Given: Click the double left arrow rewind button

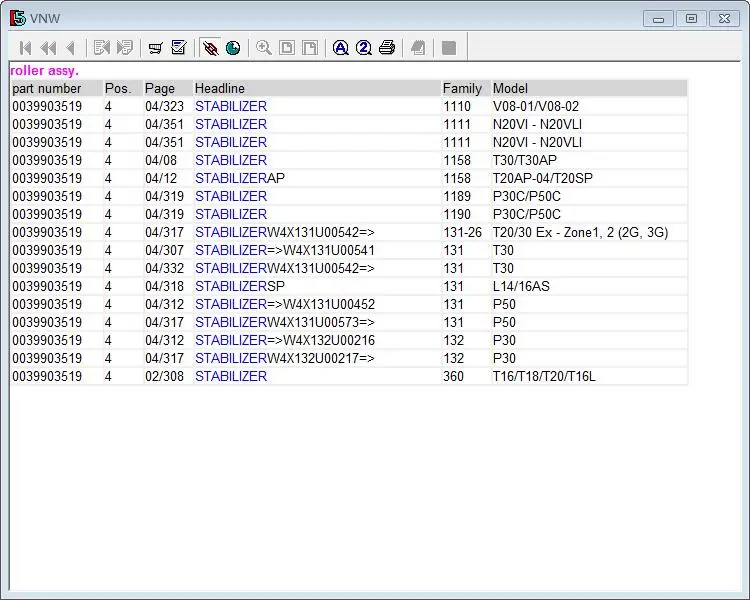Looking at the screenshot, I should [48, 48].
